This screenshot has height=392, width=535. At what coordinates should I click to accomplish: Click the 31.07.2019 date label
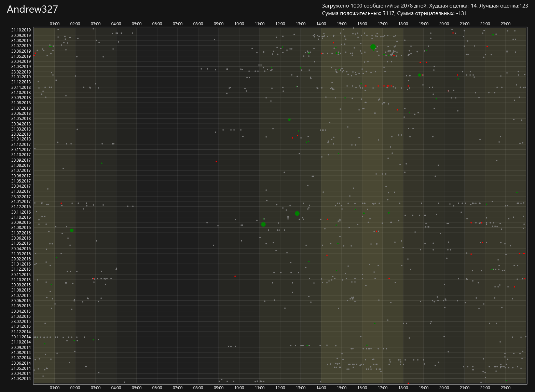click(21, 46)
